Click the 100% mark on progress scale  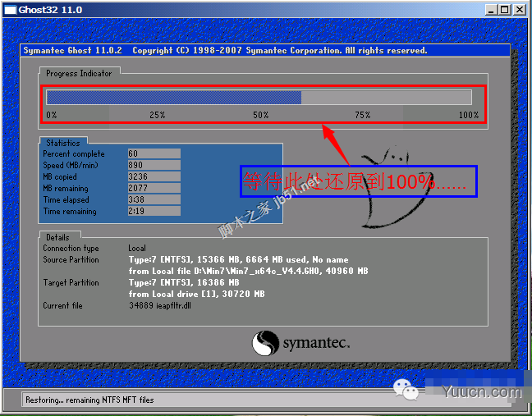point(468,116)
